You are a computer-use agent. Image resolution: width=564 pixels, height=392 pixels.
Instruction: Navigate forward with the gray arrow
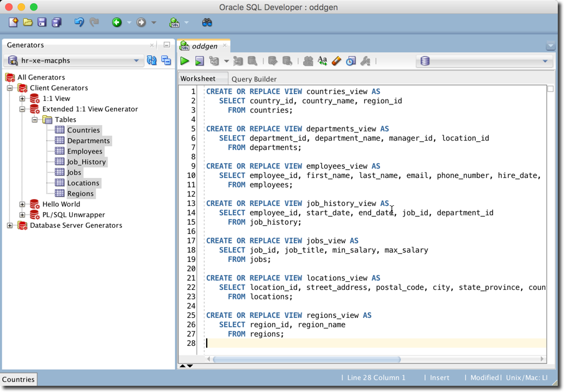pos(141,22)
